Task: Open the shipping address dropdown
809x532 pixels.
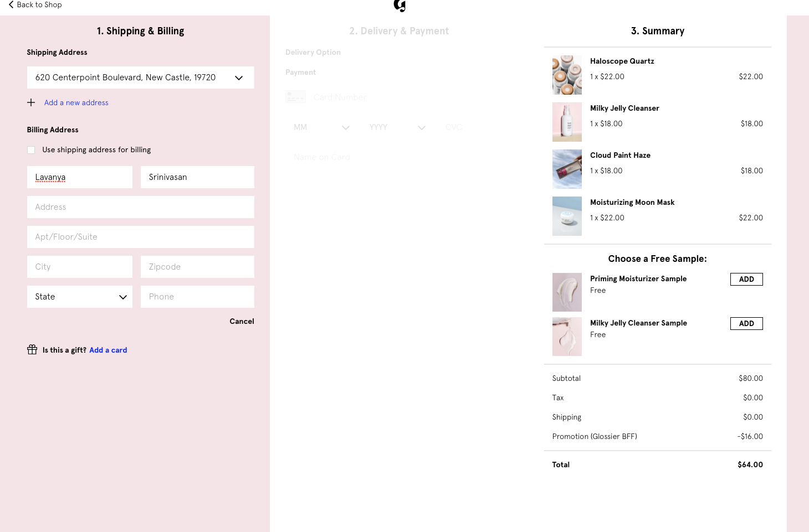Action: click(x=141, y=78)
